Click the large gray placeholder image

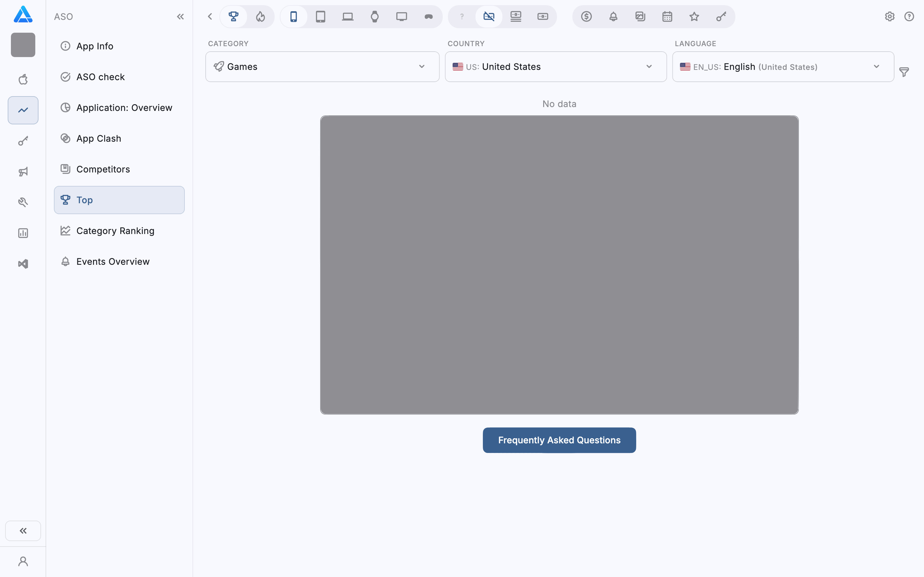click(x=559, y=265)
